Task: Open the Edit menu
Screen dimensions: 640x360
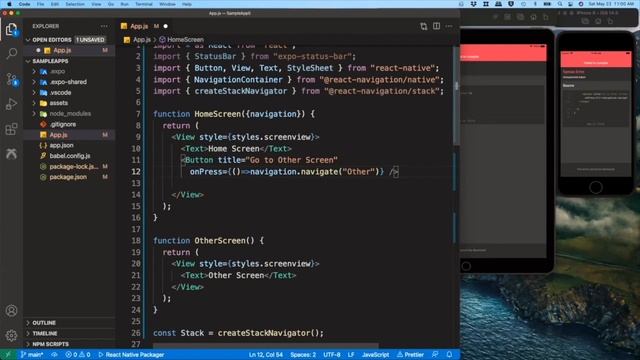Action: pos(55,4)
